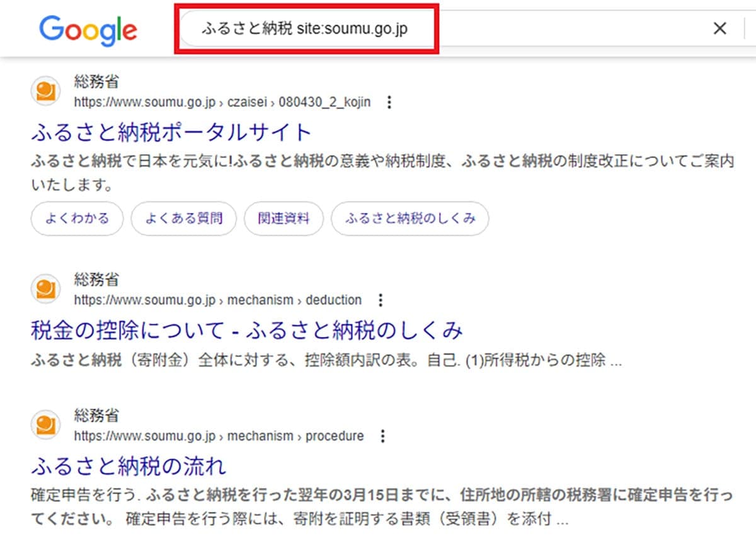The width and height of the screenshot is (756, 546).
Task: Click the 総務省 favicon on the first result
Action: click(44, 90)
